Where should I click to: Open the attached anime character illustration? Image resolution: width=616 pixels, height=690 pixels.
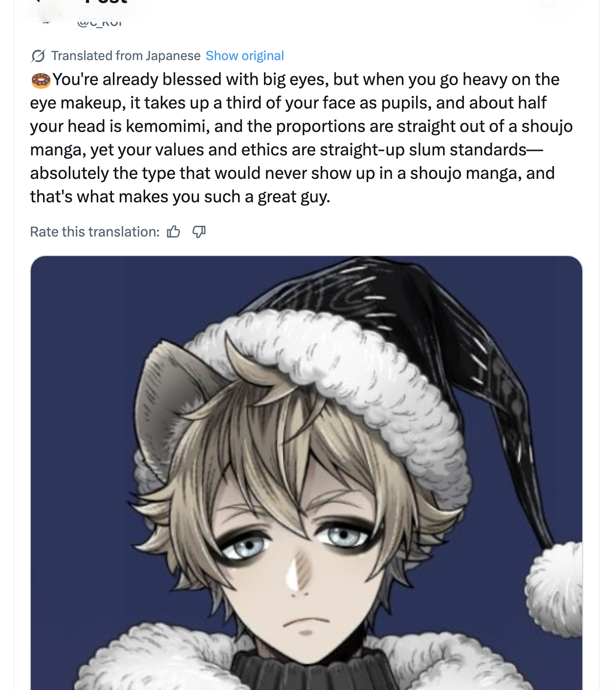[x=307, y=473]
